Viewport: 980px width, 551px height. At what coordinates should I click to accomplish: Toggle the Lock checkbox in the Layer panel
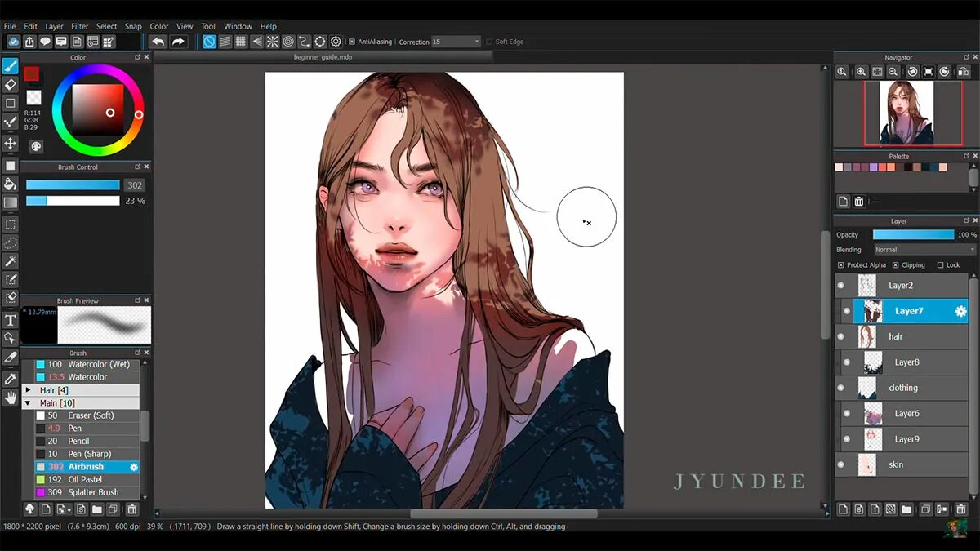click(x=941, y=265)
